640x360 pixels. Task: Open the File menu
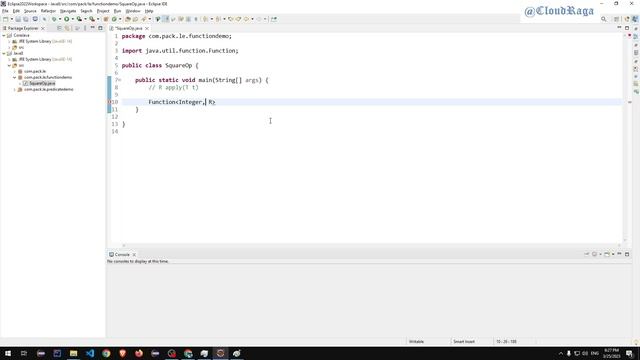tap(5, 11)
